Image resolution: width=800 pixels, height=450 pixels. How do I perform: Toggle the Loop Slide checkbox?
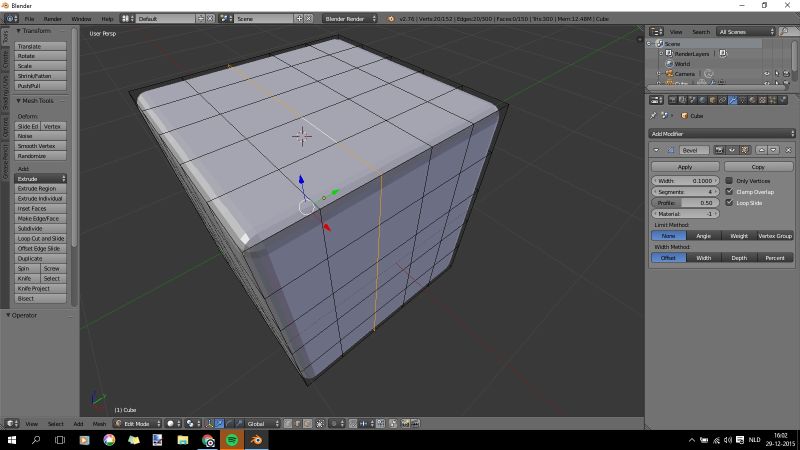click(729, 203)
